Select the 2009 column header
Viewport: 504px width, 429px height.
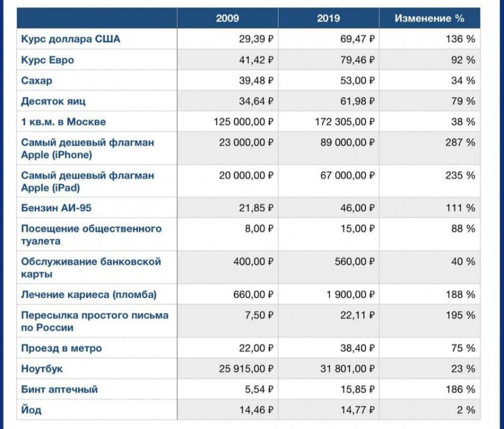(227, 18)
